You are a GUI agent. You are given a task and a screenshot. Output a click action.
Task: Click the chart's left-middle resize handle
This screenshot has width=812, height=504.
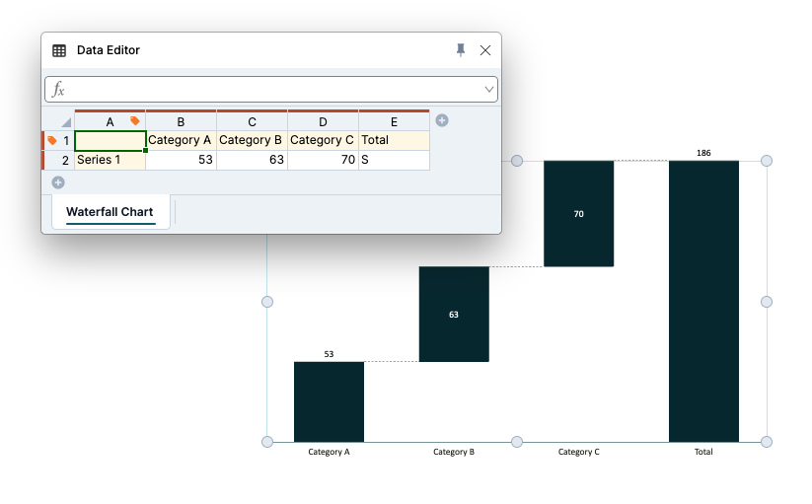click(x=267, y=302)
